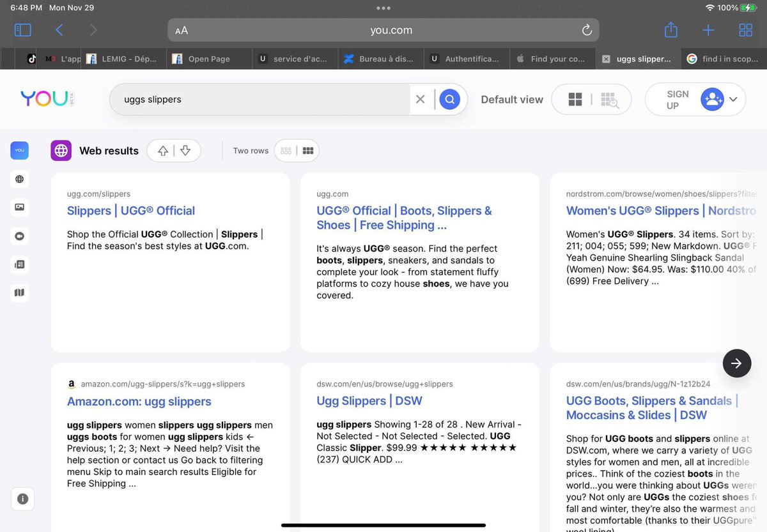
Task: Toggle the Safari sidebar panel icon
Action: [22, 30]
